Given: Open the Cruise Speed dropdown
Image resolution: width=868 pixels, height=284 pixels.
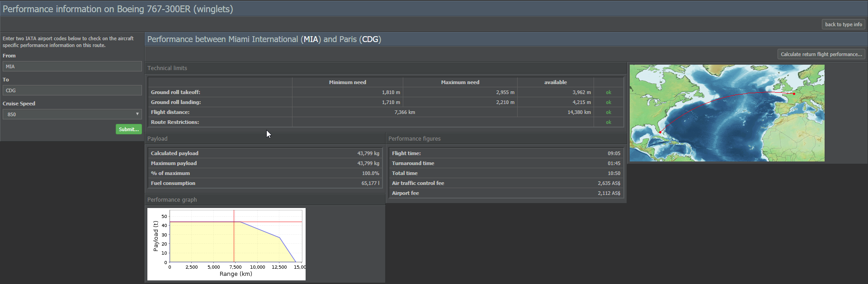Looking at the screenshot, I should (72, 114).
